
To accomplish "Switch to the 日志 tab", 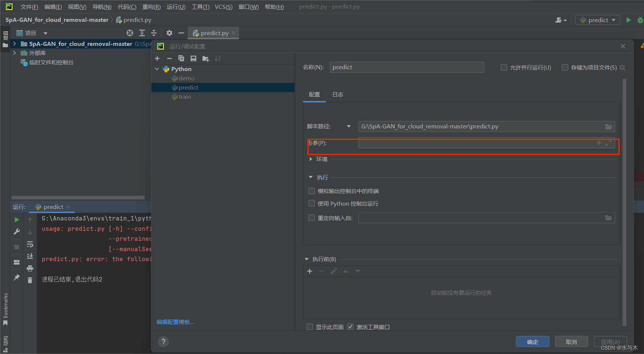I will pyautogui.click(x=337, y=94).
